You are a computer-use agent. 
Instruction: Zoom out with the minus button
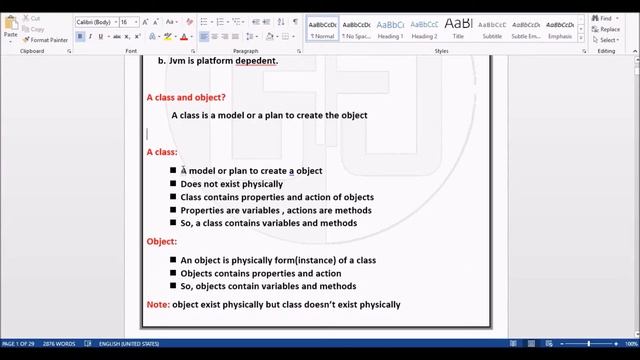click(x=562, y=344)
